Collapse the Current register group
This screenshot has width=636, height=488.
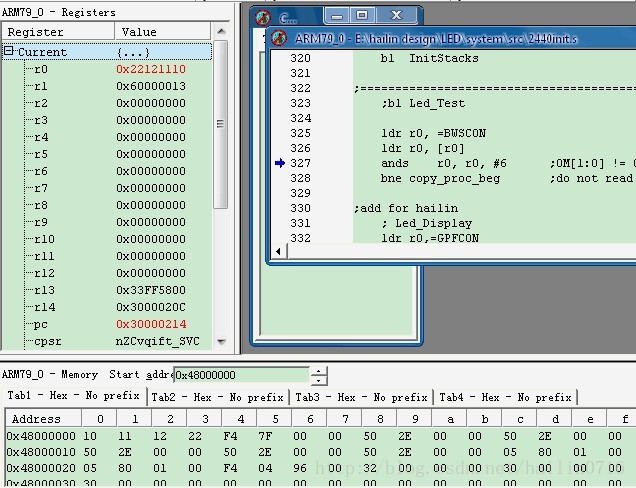click(x=9, y=52)
